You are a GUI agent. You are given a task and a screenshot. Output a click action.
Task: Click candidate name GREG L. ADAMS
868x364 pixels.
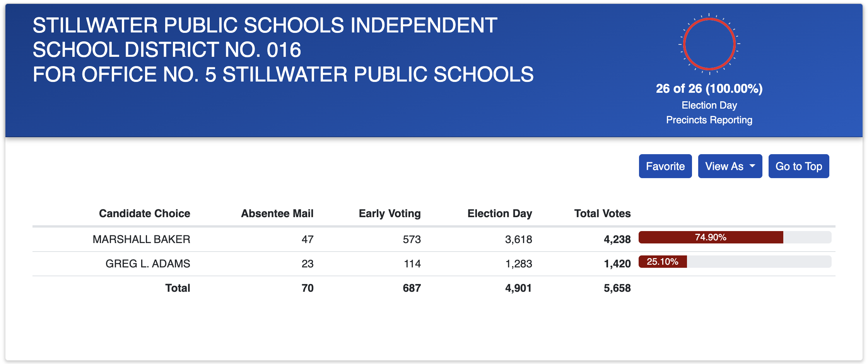[147, 263]
